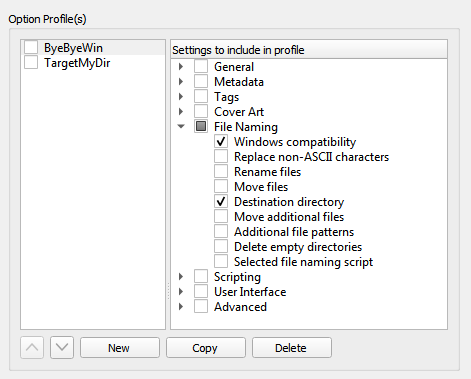Select the Move additional files label
Image resolution: width=471 pixels, height=379 pixels.
(289, 217)
